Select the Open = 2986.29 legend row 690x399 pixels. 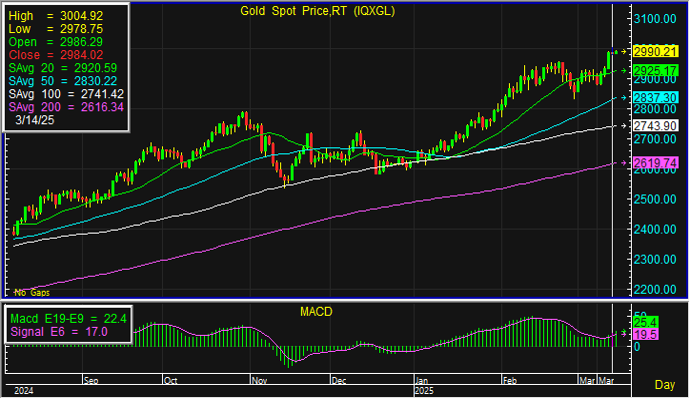[x=56, y=42]
